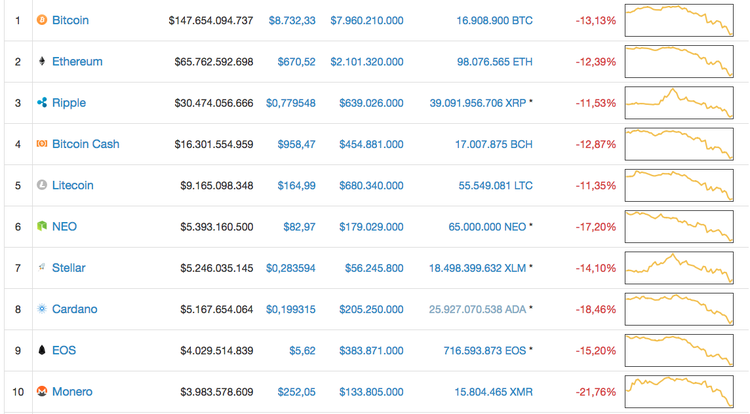This screenshot has height=414, width=750.
Task: Open the NEO coin page link
Action: tap(64, 226)
